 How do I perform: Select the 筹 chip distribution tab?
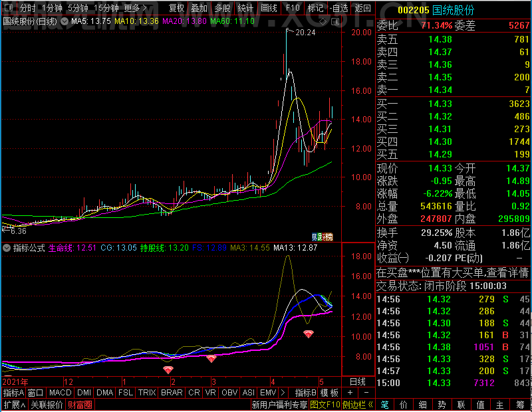(x=520, y=405)
